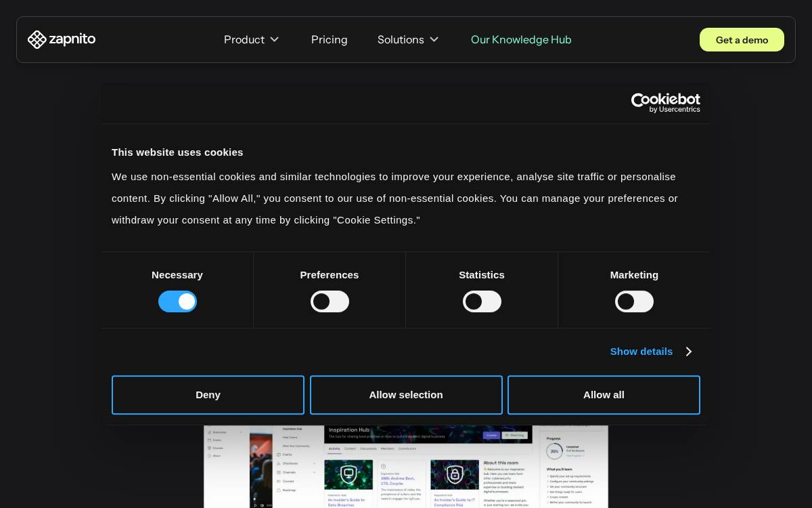Image resolution: width=812 pixels, height=508 pixels.
Task: Click the zapnito logo in the header
Action: pyautogui.click(x=62, y=39)
